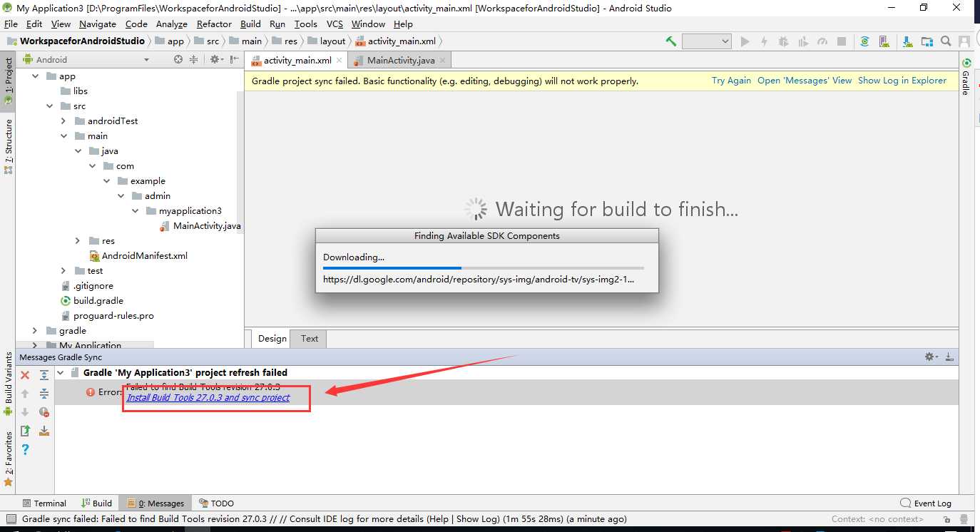Click the user avatar icon in toolbar
Image resolution: width=980 pixels, height=532 pixels.
tap(964, 41)
